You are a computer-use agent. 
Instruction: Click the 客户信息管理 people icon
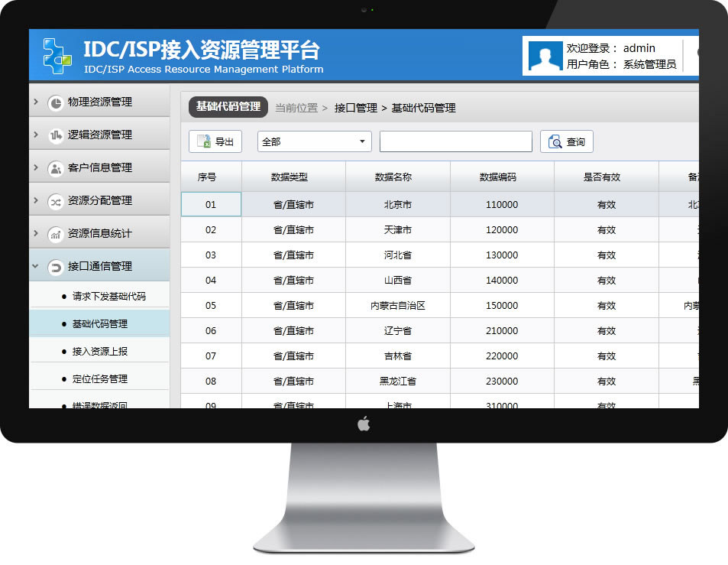click(55, 168)
